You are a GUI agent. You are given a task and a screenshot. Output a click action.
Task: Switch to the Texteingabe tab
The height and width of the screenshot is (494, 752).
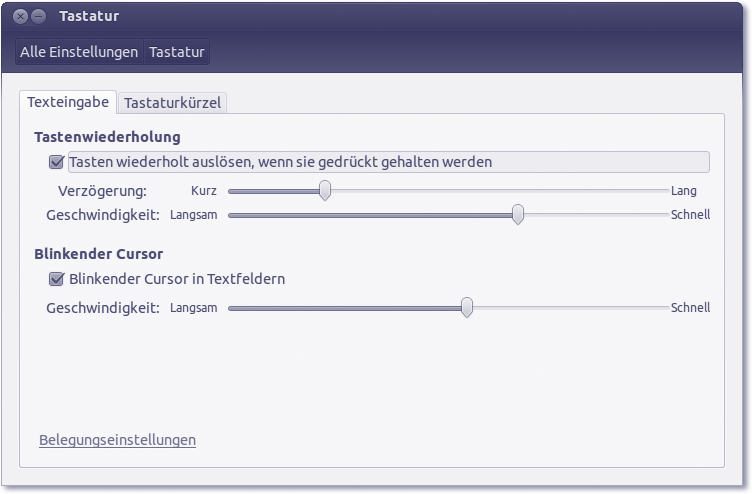67,102
